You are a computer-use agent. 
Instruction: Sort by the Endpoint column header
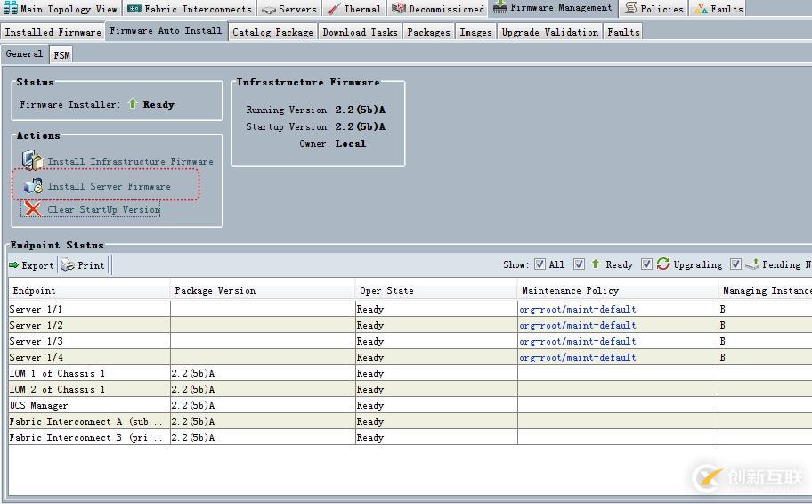click(x=90, y=290)
